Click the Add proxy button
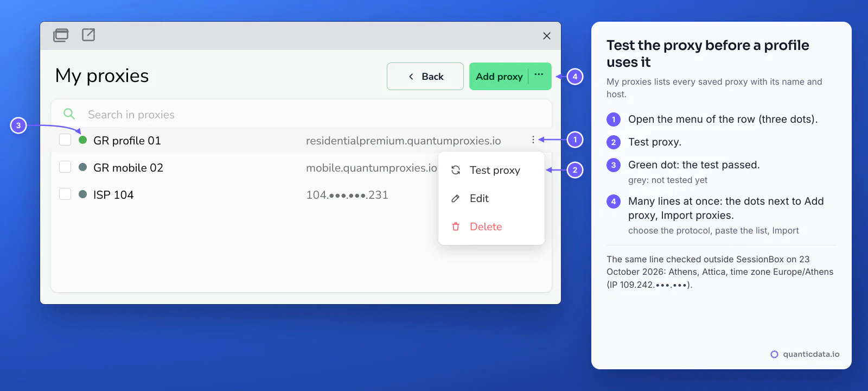The height and width of the screenshot is (391, 868). 499,77
